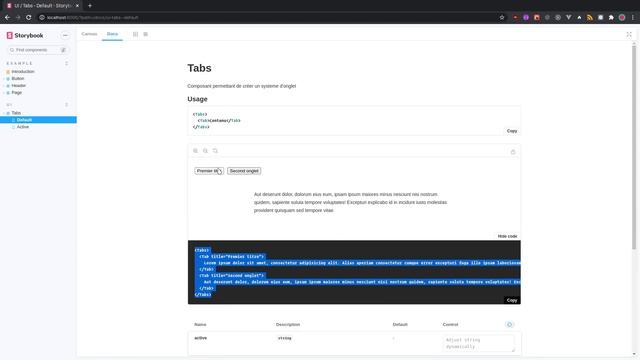Expand the Page component in the sidebar

tap(16, 93)
